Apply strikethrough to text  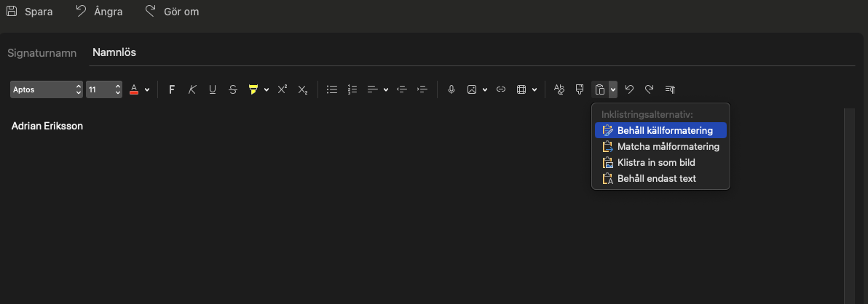[x=233, y=89]
